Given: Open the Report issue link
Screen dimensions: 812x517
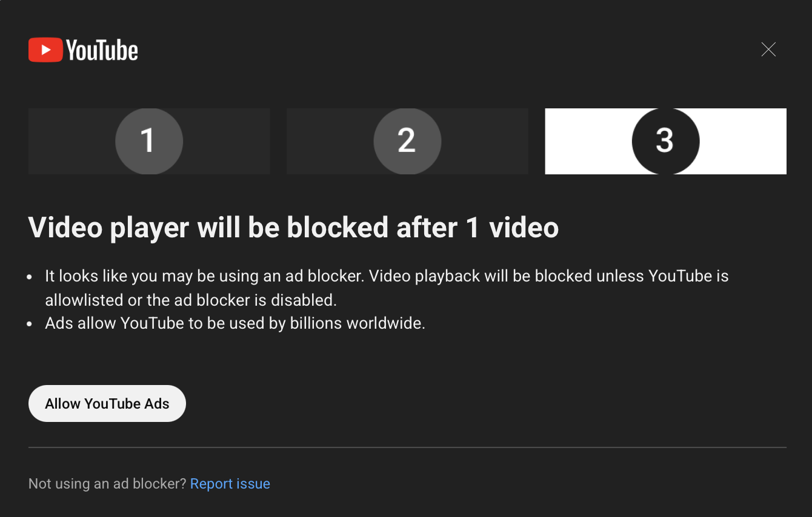Looking at the screenshot, I should 230,484.
